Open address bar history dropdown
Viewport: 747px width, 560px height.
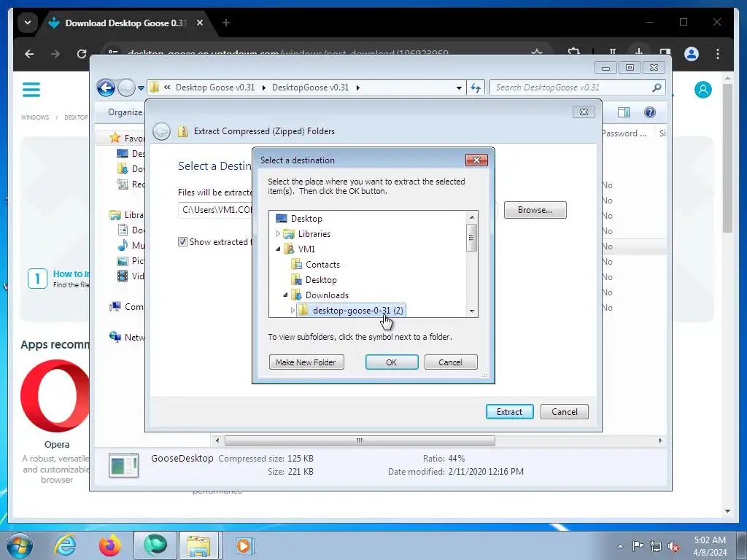[459, 88]
